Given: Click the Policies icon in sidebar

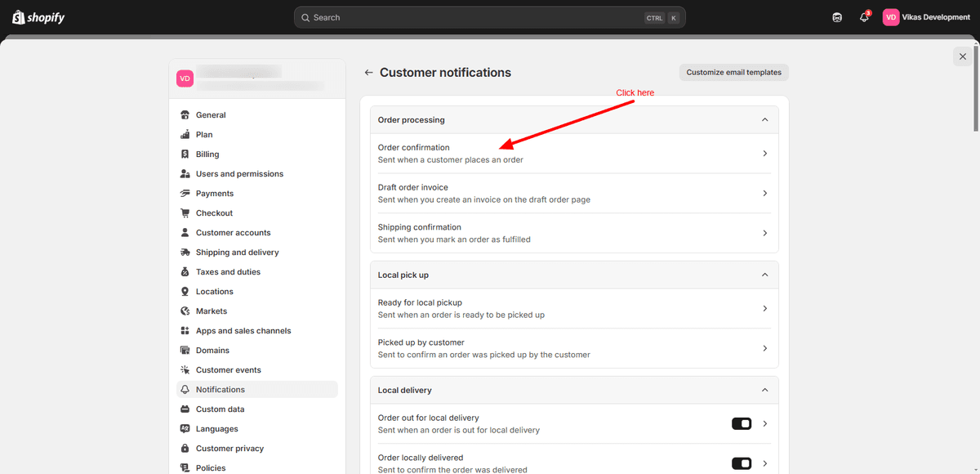Looking at the screenshot, I should (x=185, y=468).
